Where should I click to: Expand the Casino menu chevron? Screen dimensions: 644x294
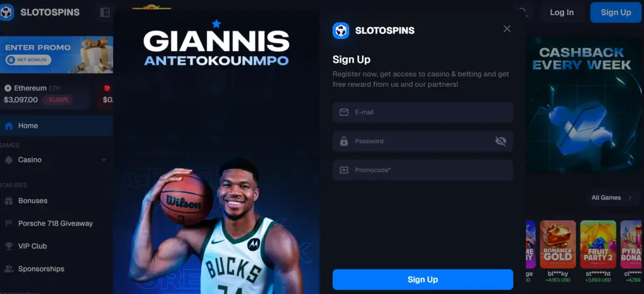[104, 159]
